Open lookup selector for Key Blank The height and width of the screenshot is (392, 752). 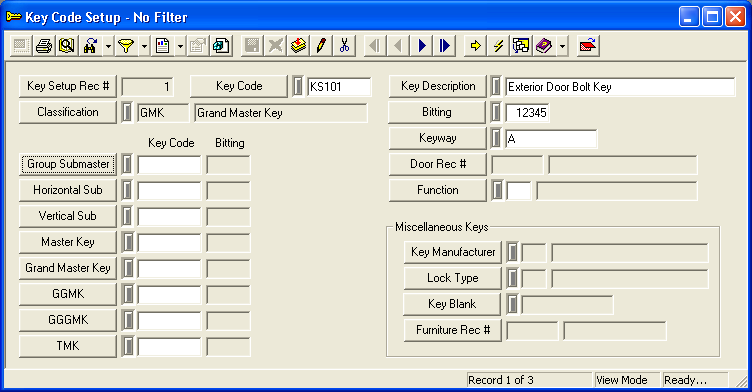coord(513,304)
